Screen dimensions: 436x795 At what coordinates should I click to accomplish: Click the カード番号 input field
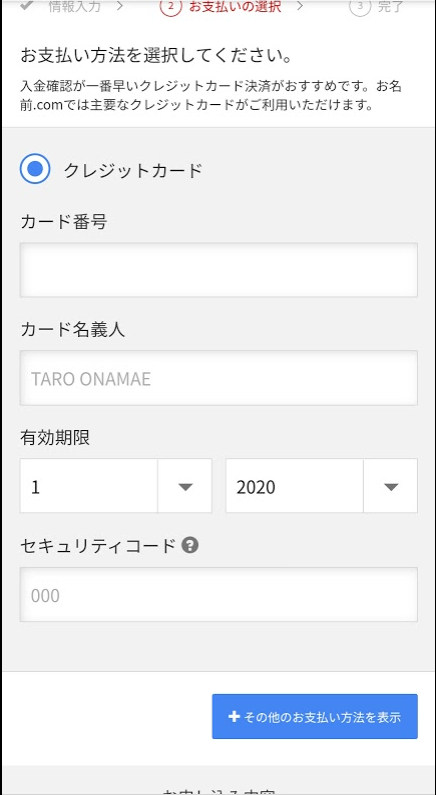coord(219,270)
